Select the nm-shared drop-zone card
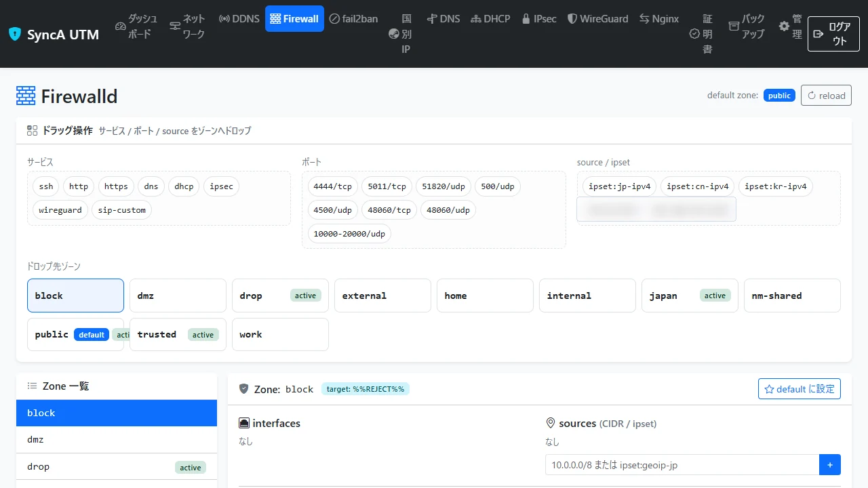The image size is (868, 488). click(792, 296)
